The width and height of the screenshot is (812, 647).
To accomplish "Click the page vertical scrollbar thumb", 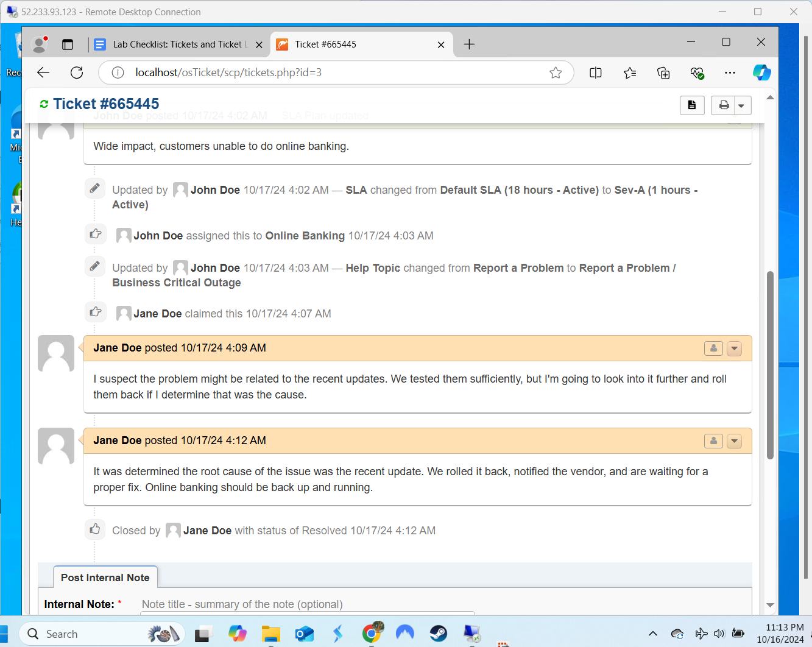I will point(770,365).
